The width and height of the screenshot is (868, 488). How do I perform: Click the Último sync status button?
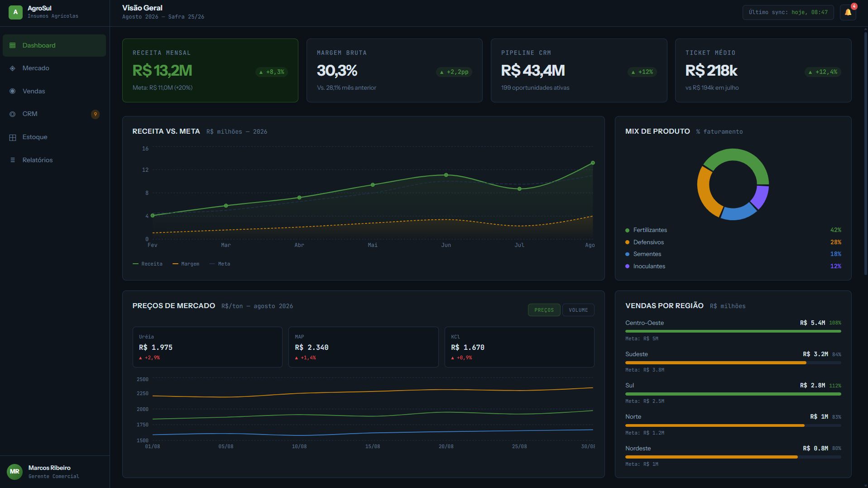788,12
